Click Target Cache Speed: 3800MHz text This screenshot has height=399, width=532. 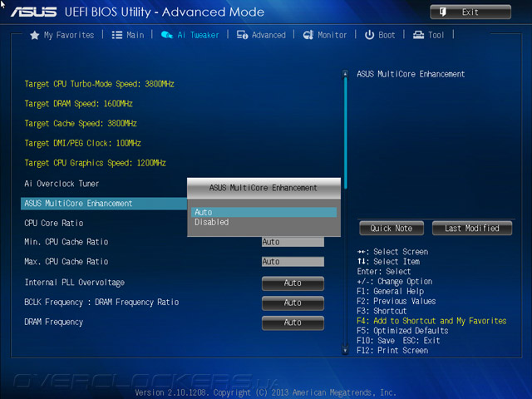81,124
